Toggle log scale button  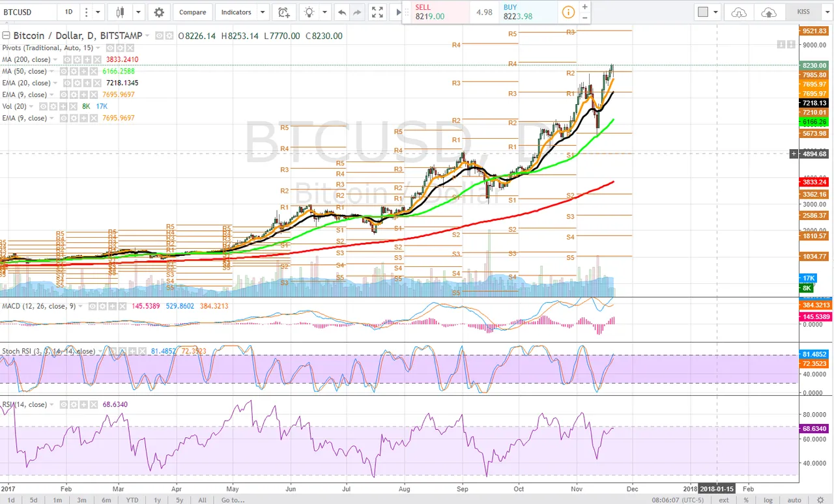pos(768,500)
